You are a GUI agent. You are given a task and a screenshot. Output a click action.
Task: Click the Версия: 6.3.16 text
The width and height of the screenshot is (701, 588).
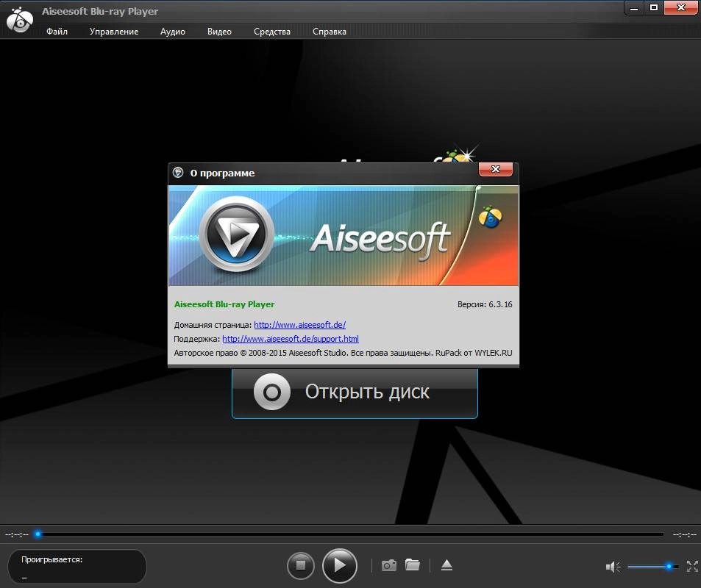pos(485,304)
